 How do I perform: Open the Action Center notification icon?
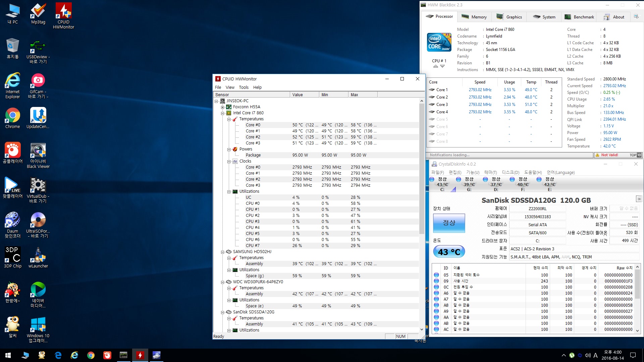pyautogui.click(x=633, y=355)
